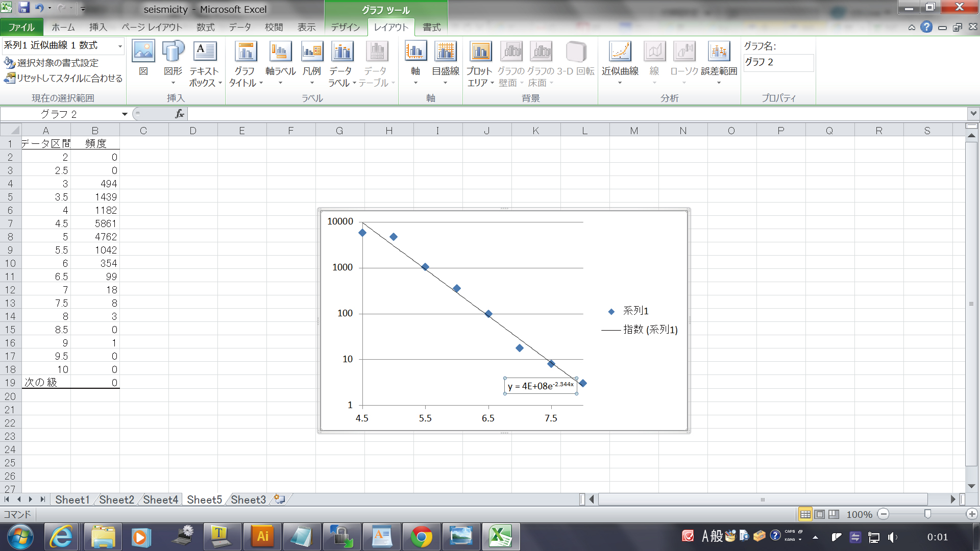Viewport: 980px width, 551px height.
Task: Click the chart name field グラフ 2
Action: [778, 62]
